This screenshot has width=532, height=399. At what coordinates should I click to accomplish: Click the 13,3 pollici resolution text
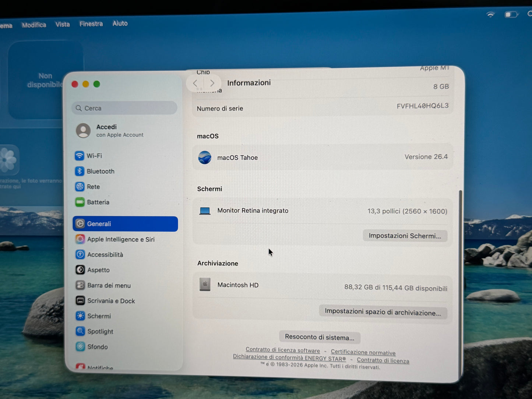(x=407, y=211)
